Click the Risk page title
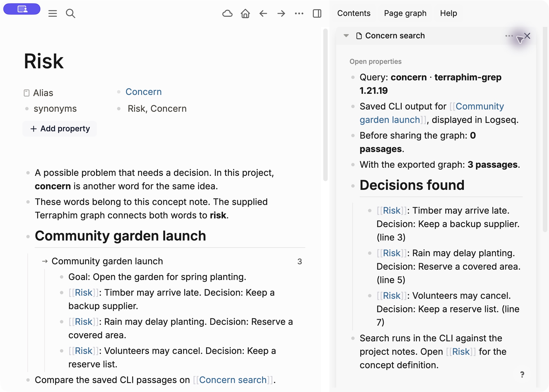 [44, 61]
